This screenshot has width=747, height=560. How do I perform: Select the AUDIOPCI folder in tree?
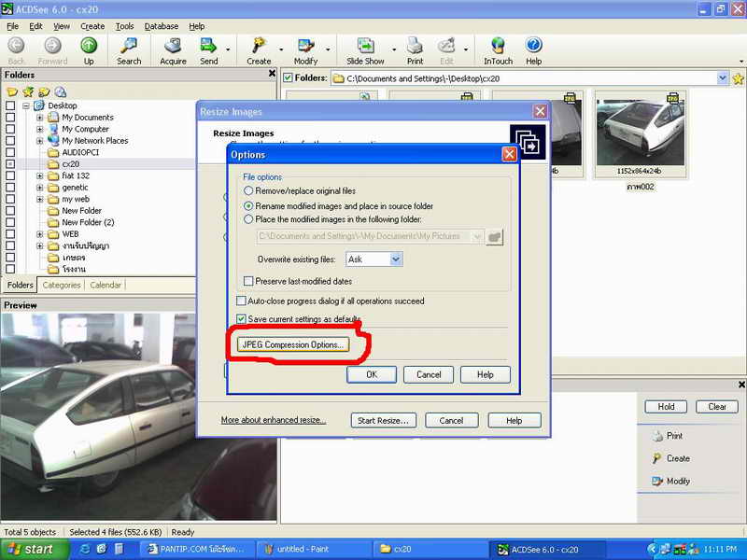click(80, 152)
